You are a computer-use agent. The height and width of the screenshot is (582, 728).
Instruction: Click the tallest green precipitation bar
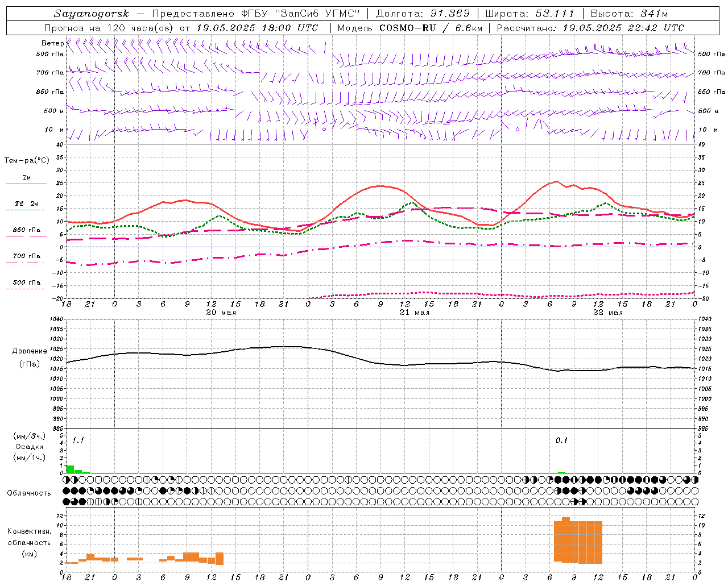[x=70, y=469]
